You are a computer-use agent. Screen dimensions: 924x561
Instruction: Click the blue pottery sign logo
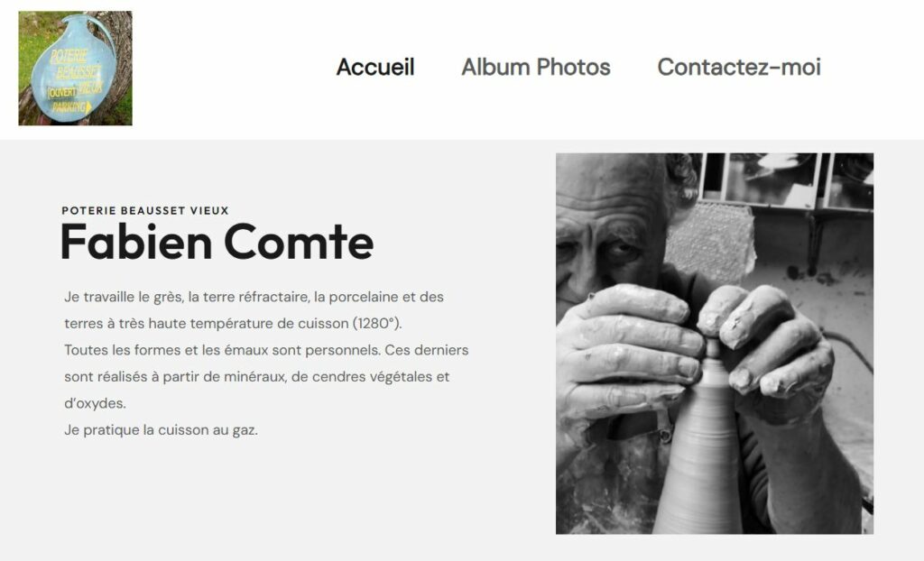(76, 68)
